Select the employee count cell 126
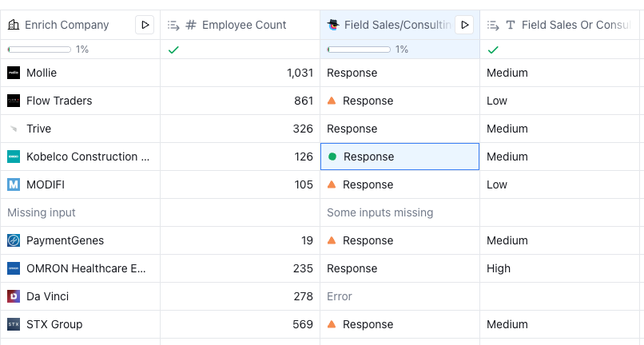The width and height of the screenshot is (644, 345). (x=240, y=157)
